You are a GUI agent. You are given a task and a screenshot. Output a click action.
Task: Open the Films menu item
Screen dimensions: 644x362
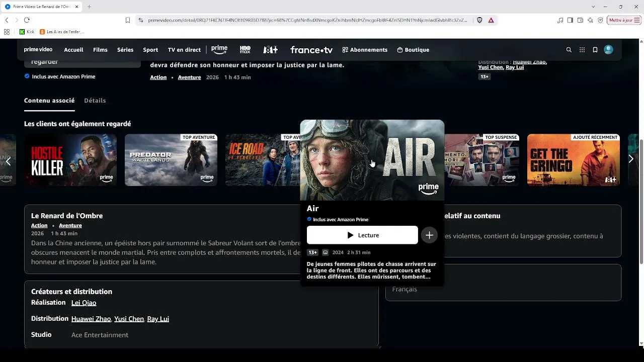point(100,50)
